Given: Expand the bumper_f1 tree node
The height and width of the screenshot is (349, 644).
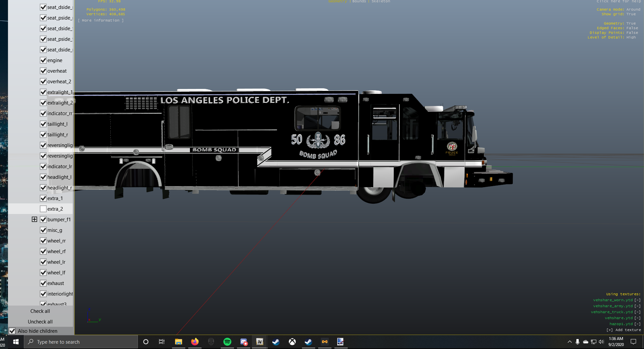Looking at the screenshot, I should pyautogui.click(x=34, y=220).
